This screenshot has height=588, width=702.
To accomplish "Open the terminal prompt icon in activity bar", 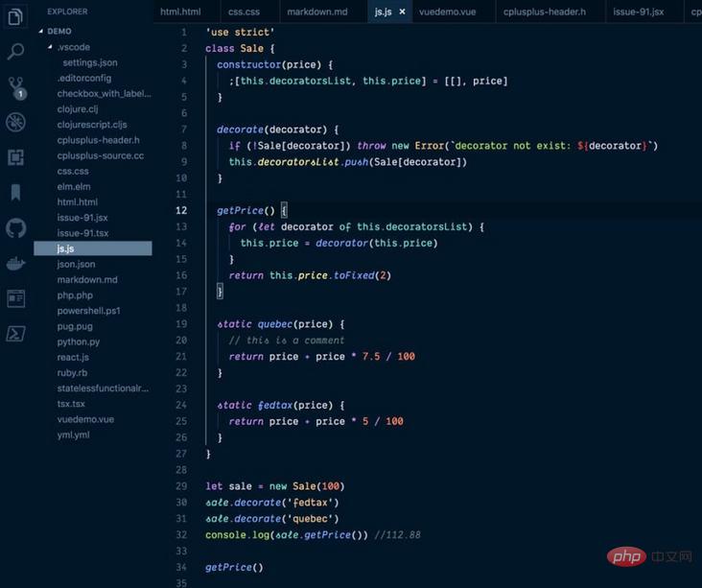I will [x=15, y=334].
